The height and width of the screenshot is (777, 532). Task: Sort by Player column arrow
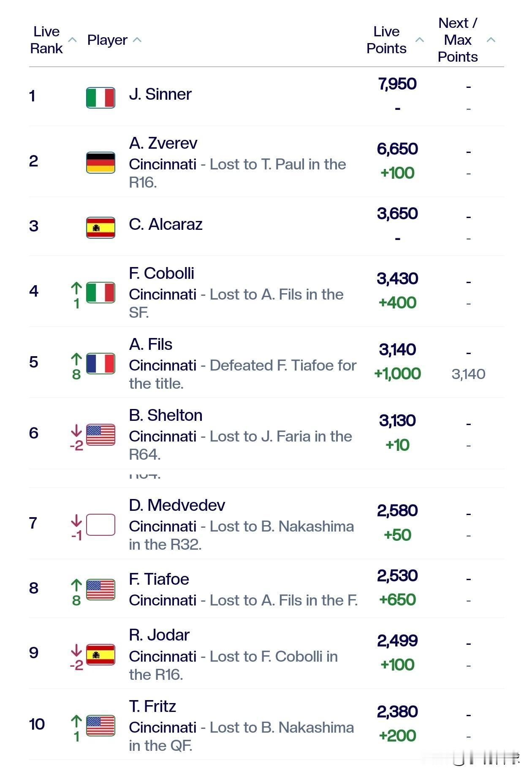pyautogui.click(x=137, y=40)
